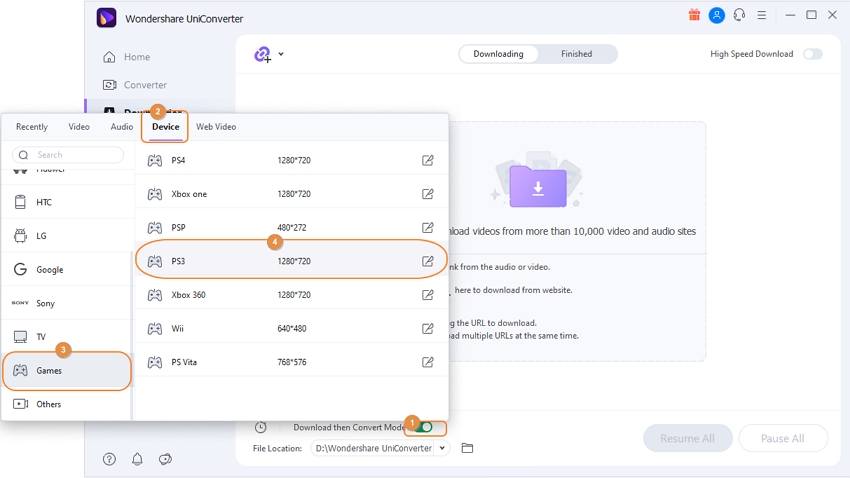Click the Resume All button
Screen dimensions: 850x478
click(688, 438)
